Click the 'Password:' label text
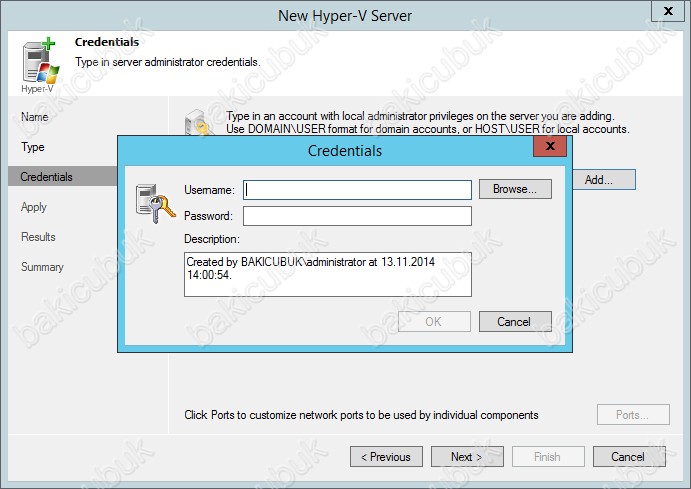This screenshot has height=489, width=691. tap(208, 216)
